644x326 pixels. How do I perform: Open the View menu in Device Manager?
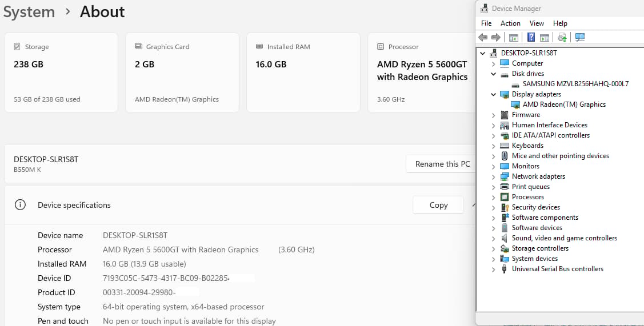(537, 23)
